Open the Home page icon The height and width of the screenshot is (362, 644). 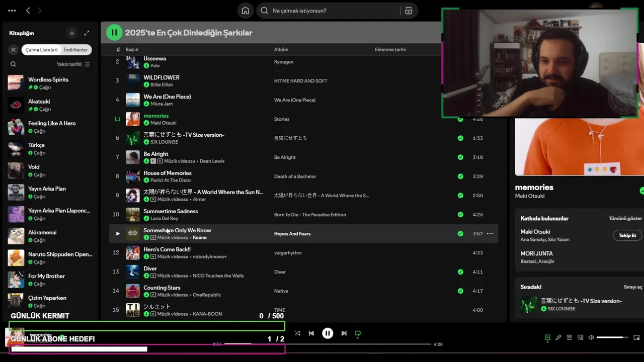[x=245, y=11]
